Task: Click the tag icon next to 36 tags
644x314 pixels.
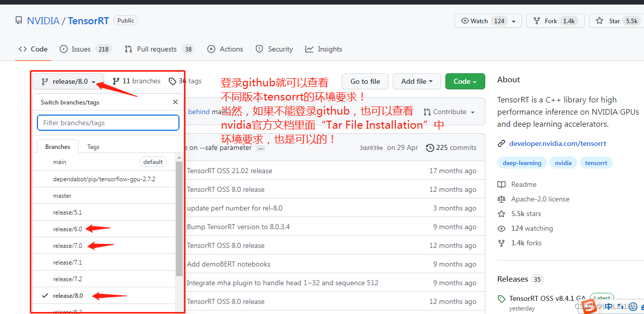Action: (x=172, y=81)
